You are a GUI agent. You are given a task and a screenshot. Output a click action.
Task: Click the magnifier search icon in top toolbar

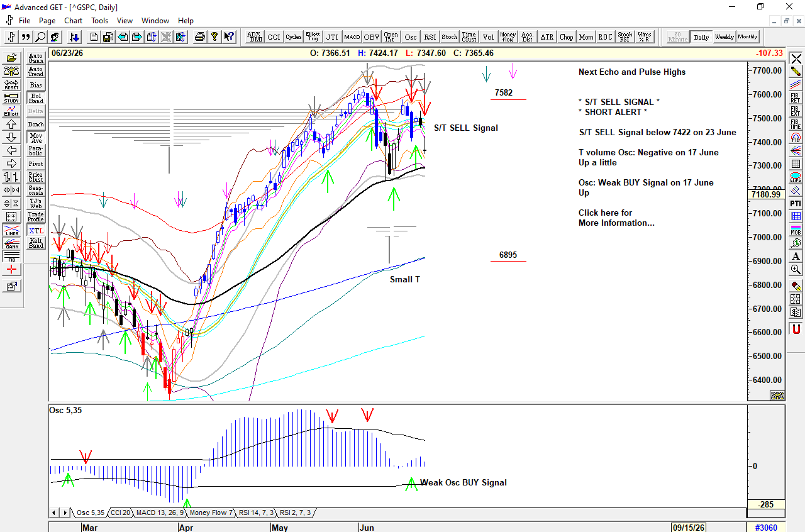coord(41,37)
